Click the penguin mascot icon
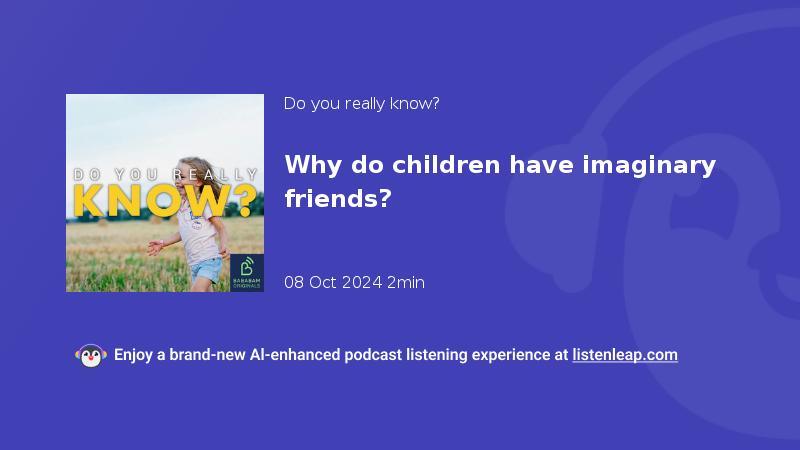The image size is (800, 450). pos(91,356)
